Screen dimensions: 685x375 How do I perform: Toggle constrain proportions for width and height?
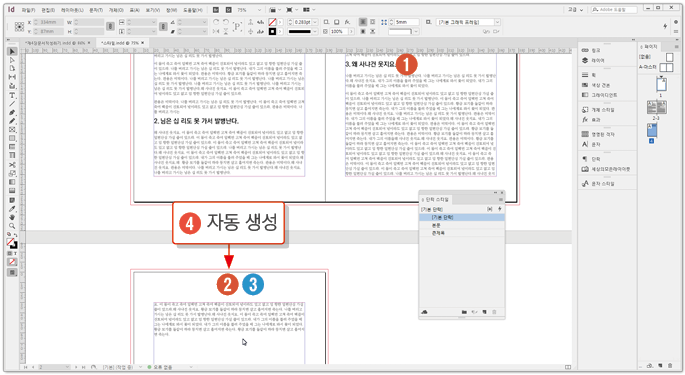click(x=111, y=27)
